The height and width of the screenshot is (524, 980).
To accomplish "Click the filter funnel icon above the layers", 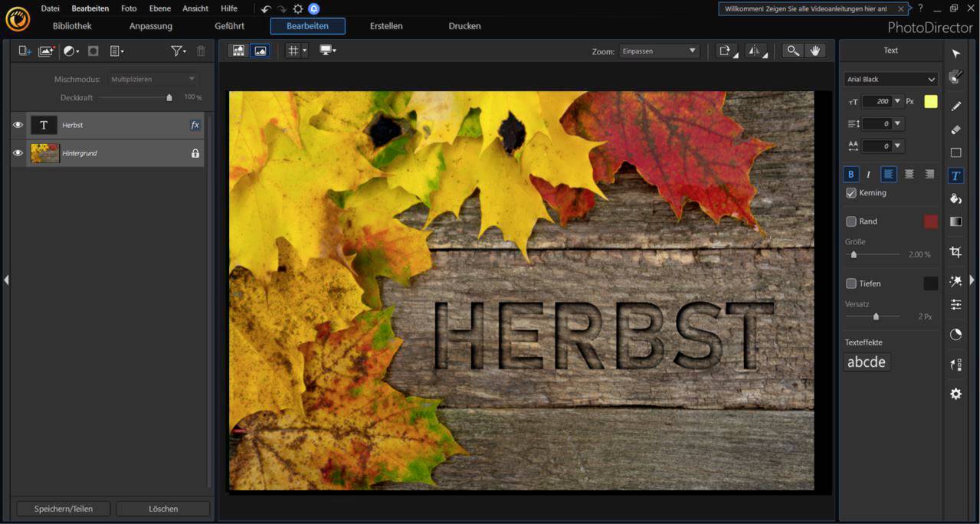I will (175, 51).
